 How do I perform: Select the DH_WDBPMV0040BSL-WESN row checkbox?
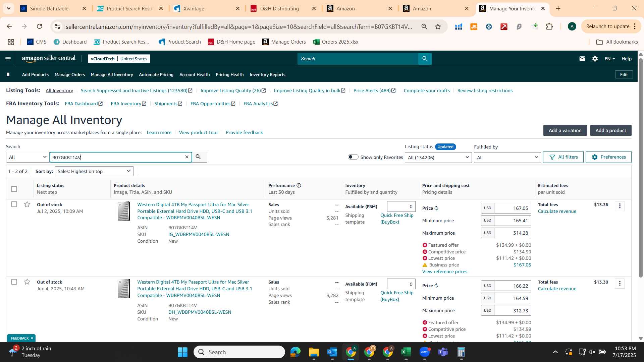14,282
